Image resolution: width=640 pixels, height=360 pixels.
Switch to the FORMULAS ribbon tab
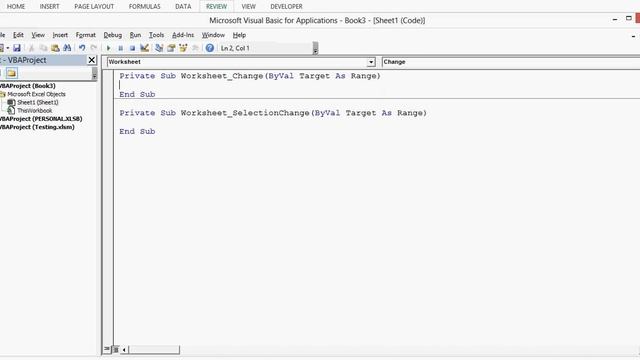[x=144, y=7]
